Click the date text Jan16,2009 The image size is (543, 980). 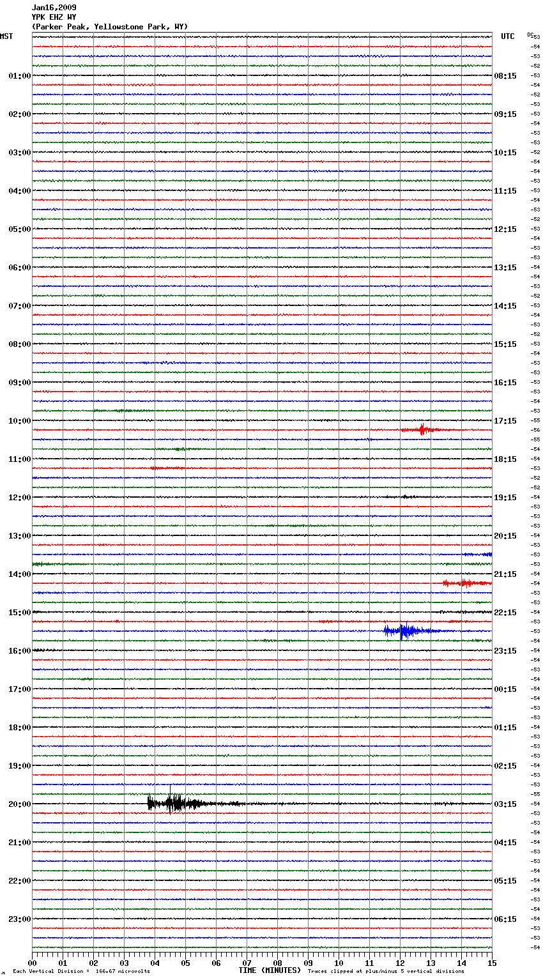(x=54, y=8)
